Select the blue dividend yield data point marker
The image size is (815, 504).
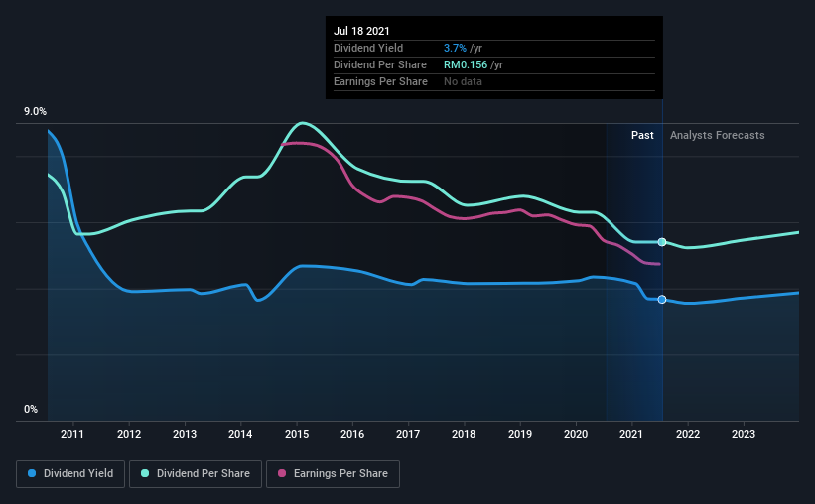pyautogui.click(x=662, y=300)
